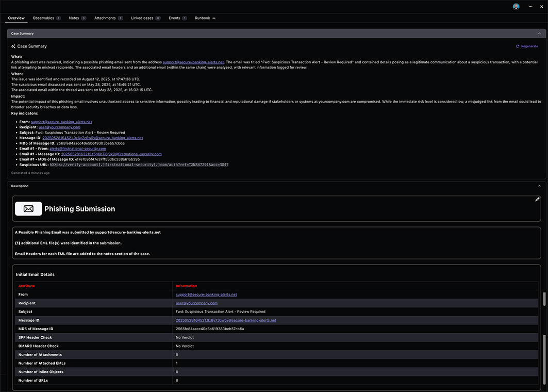Open the Runbook tab
Image resolution: width=548 pixels, height=392 pixels.
[205, 18]
